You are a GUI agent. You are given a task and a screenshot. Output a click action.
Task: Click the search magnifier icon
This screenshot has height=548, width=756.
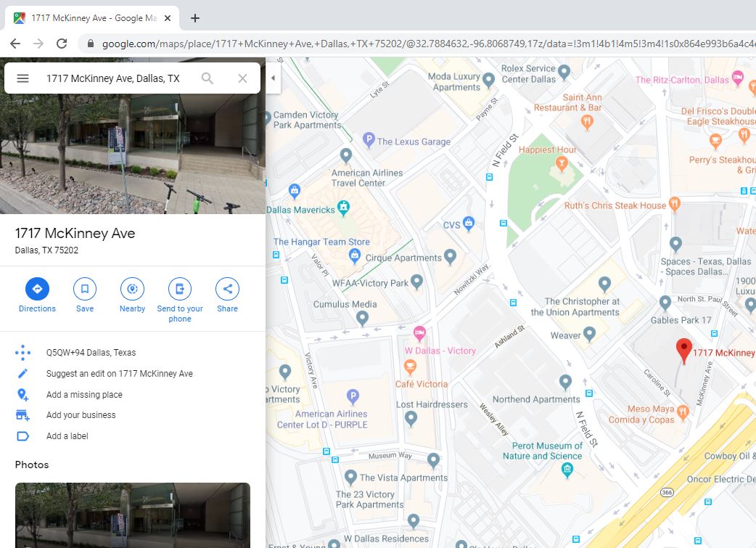[x=208, y=78]
